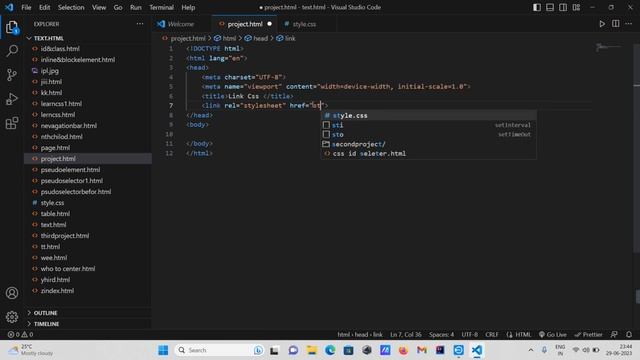Change the UTF-8 file encoding
640x360 pixels.
pyautogui.click(x=469, y=334)
